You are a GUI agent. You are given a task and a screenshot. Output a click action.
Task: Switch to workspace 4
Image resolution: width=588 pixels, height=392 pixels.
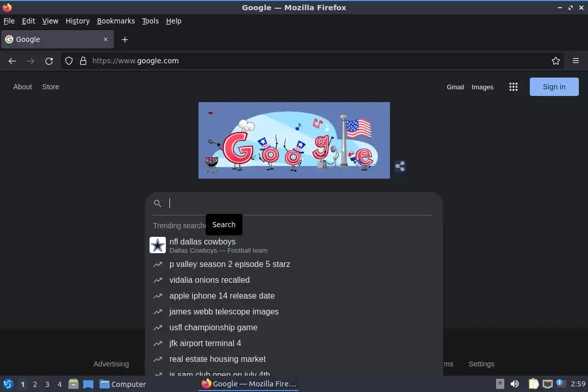coord(60,384)
